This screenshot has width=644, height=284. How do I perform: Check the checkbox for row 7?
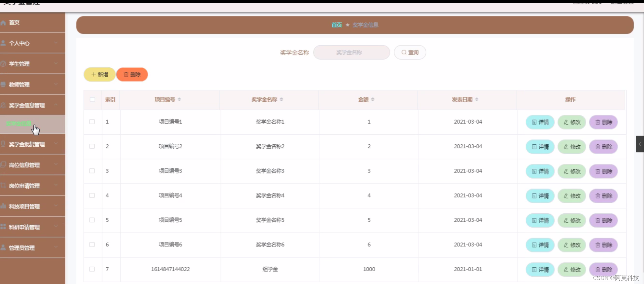92,269
